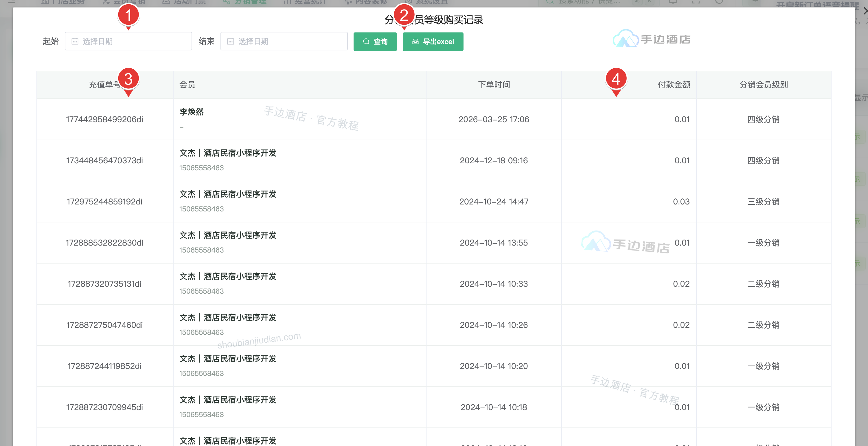Screen dimensions: 868x446
Task: Click the member name in the 173448456470373di row
Action: coord(228,153)
